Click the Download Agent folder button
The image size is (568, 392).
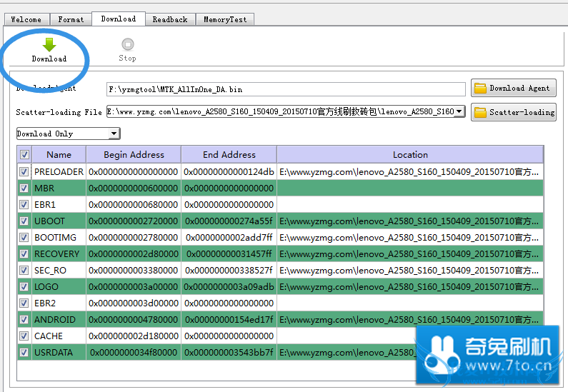(x=513, y=89)
